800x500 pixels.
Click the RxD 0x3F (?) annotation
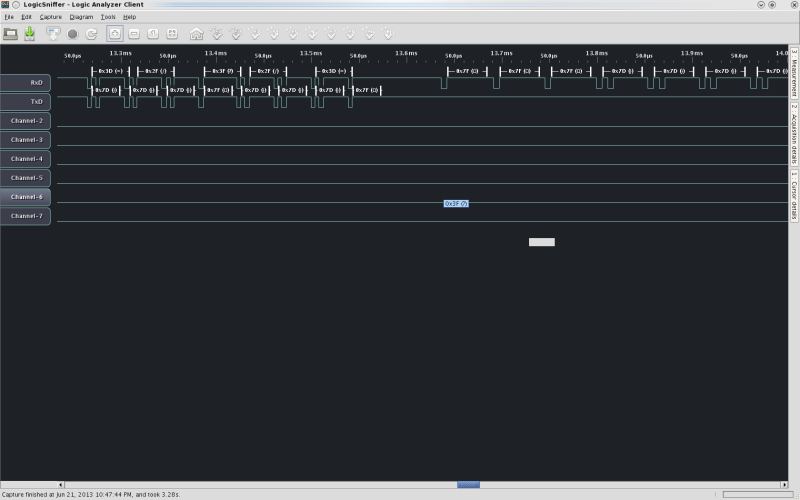pos(222,71)
